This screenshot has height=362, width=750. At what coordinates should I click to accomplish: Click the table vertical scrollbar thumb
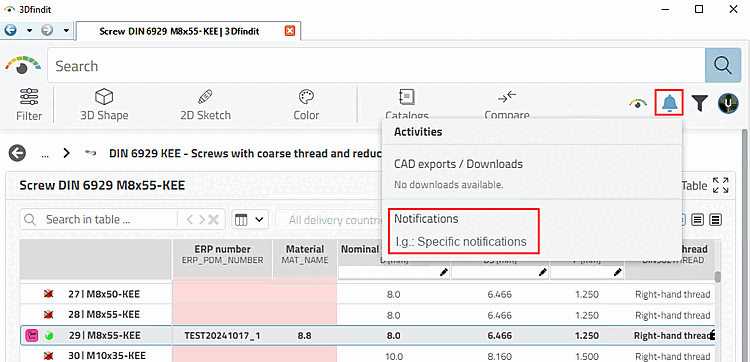(717, 277)
